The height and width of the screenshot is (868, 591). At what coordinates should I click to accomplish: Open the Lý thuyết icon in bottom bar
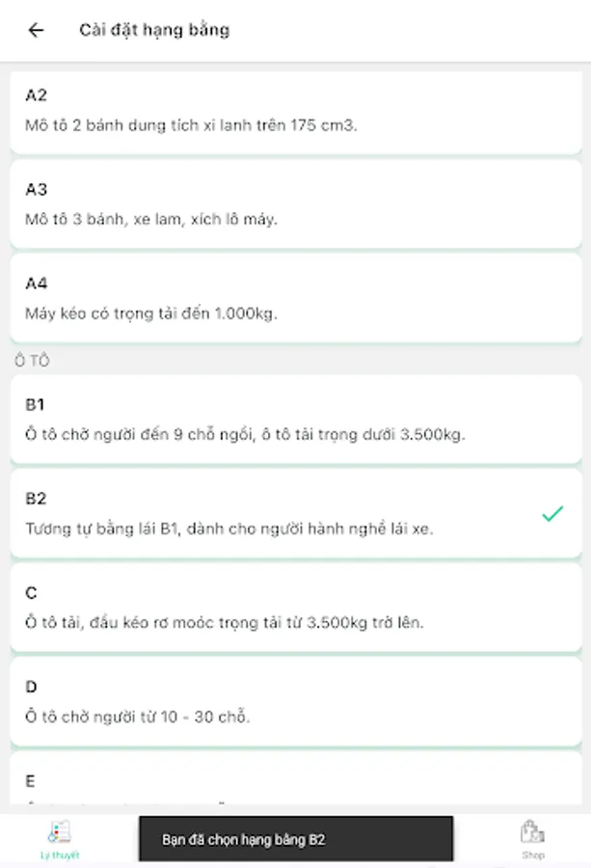(x=60, y=832)
